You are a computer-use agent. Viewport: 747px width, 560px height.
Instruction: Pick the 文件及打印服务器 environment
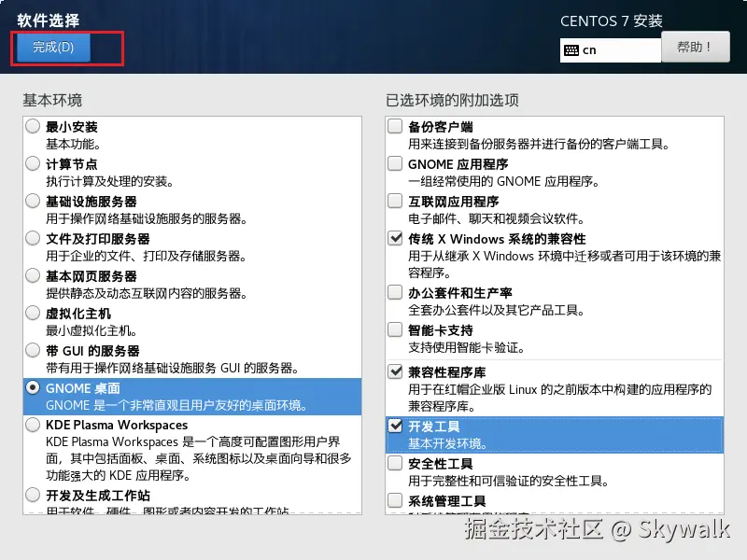pos(33,238)
